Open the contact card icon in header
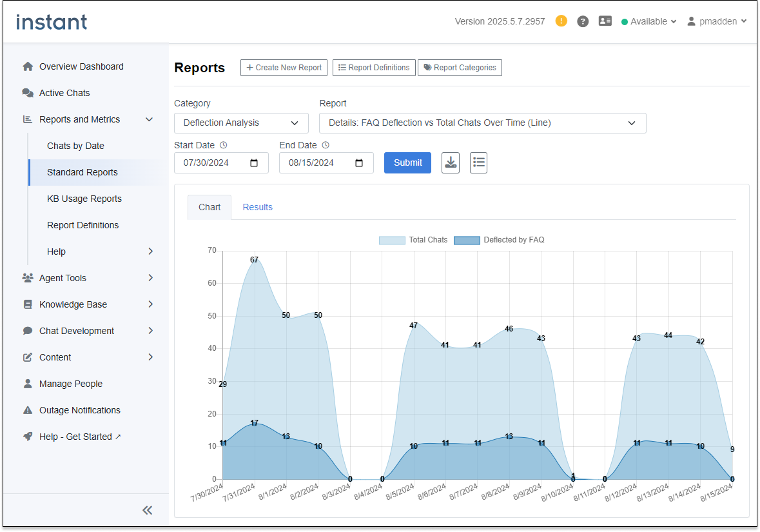 pyautogui.click(x=605, y=21)
